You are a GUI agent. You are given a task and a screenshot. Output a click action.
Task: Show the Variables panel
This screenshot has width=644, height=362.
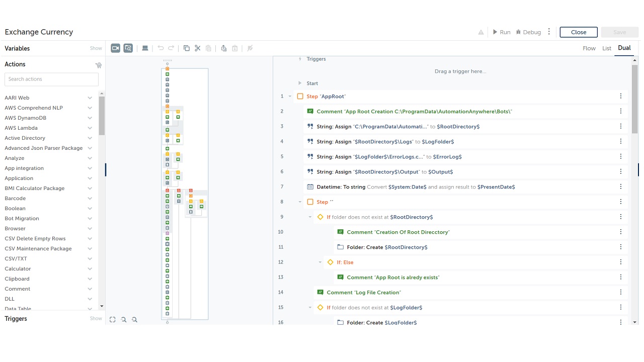point(96,48)
